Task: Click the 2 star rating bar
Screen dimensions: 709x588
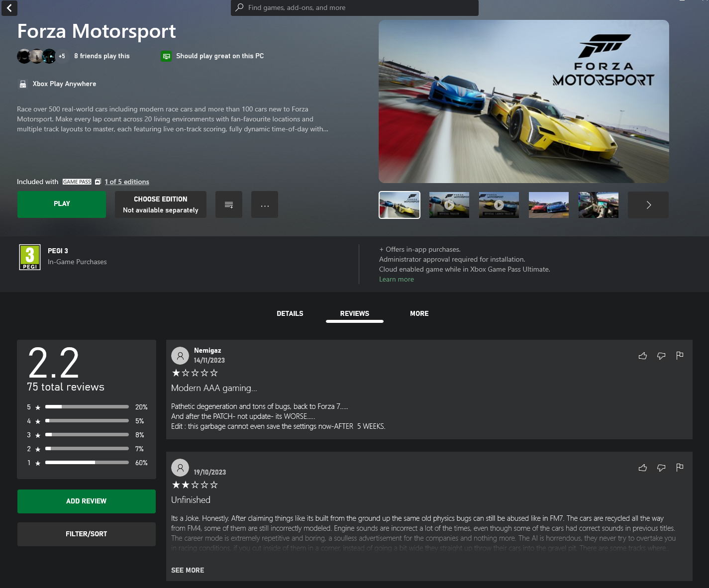Action: click(87, 449)
